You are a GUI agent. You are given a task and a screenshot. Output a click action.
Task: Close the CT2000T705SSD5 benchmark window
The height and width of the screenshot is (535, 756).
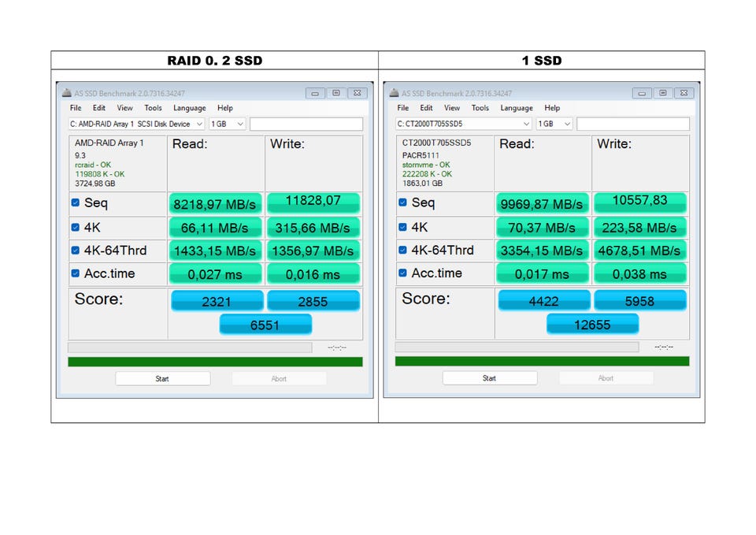pos(684,93)
